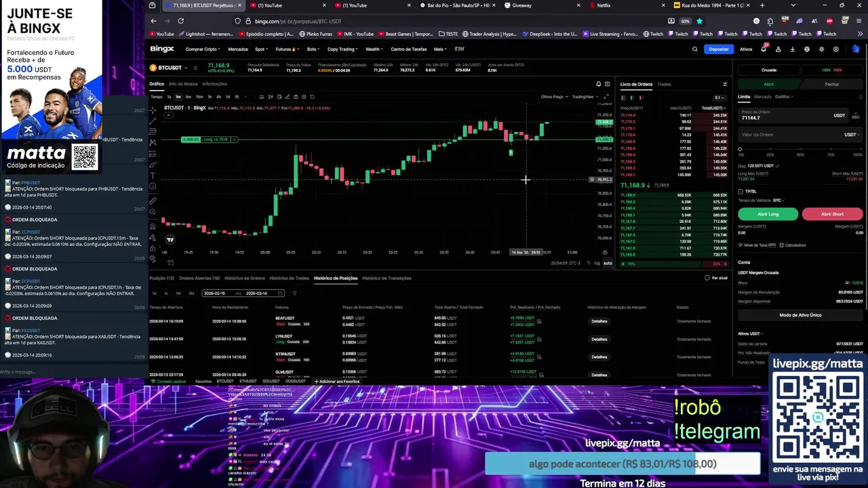868x488 pixels.
Task: Collapse the chart legend arrow
Action: coord(169,115)
